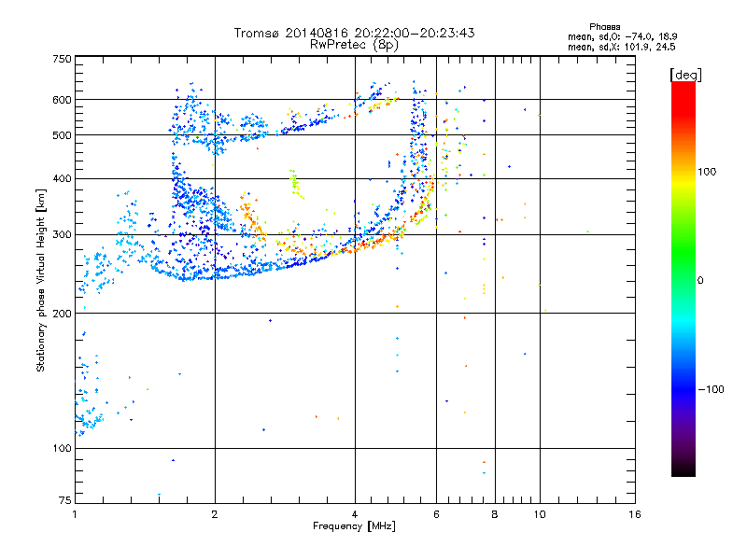Viewport: 747px width, 560px height.
Task: Click the y-axis '200' tick label
Action: coord(62,314)
